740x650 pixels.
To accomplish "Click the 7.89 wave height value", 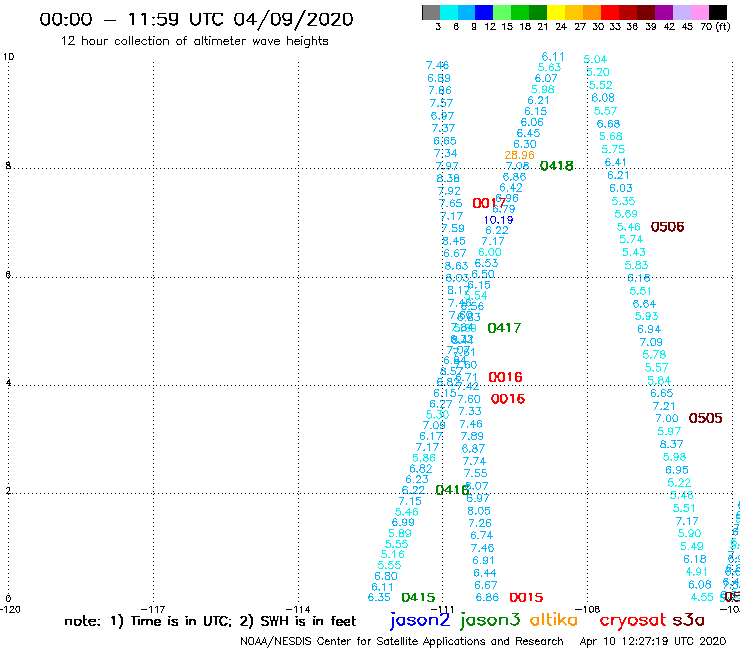I will (472, 436).
